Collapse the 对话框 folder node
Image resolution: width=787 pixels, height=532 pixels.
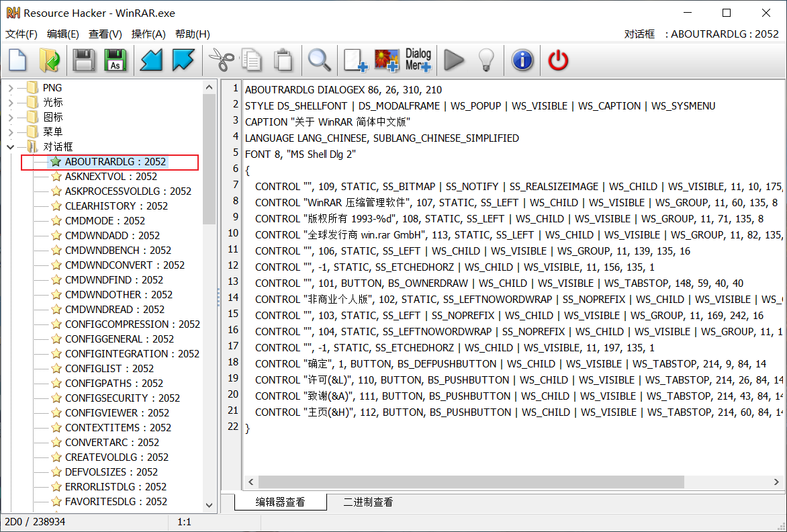[x=11, y=146]
